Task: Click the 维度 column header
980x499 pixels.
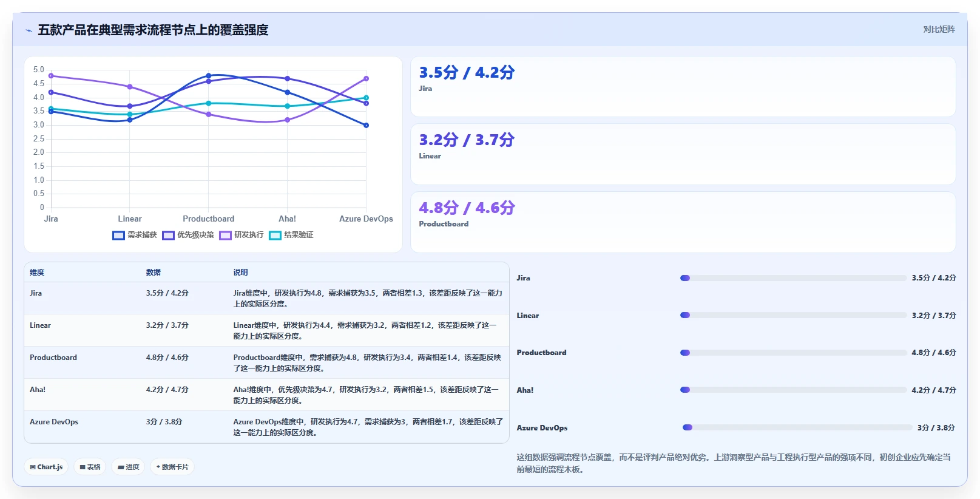Action: point(37,273)
